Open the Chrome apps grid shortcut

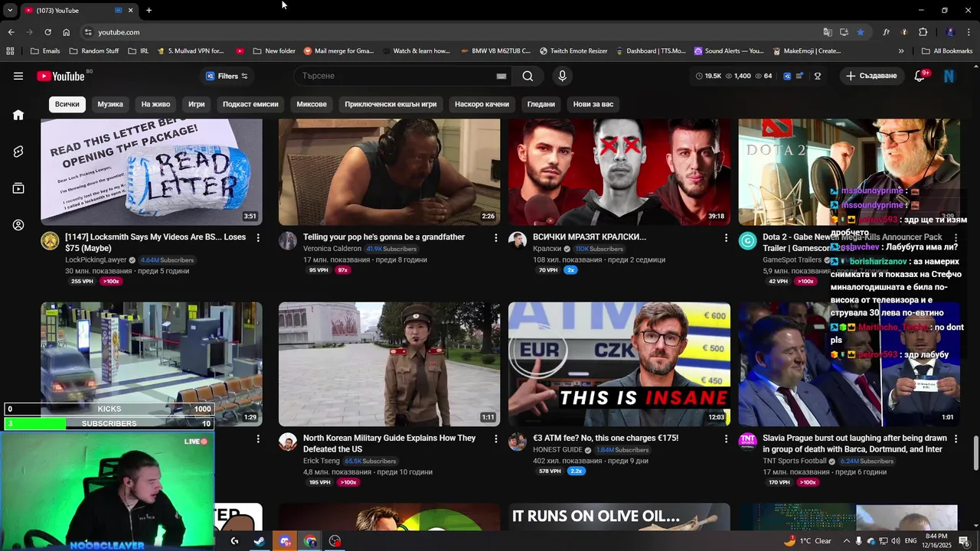[10, 51]
